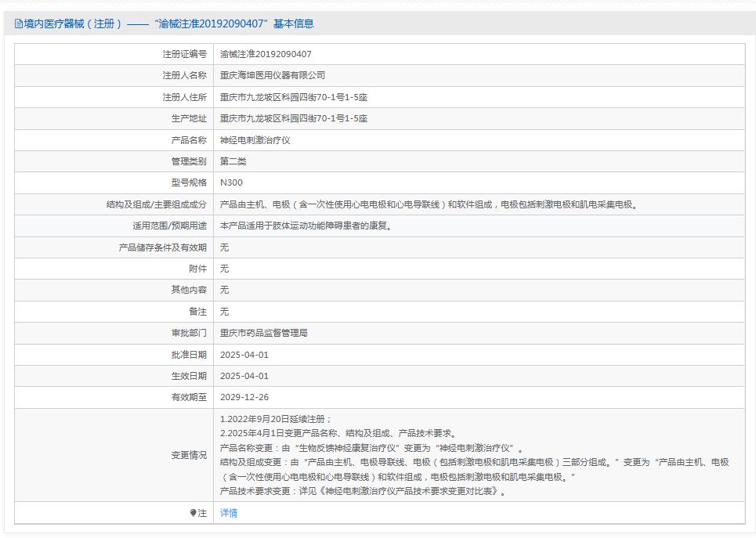Click the 结构及组成/主要组成成分 label
The image size is (756, 538).
(x=157, y=204)
